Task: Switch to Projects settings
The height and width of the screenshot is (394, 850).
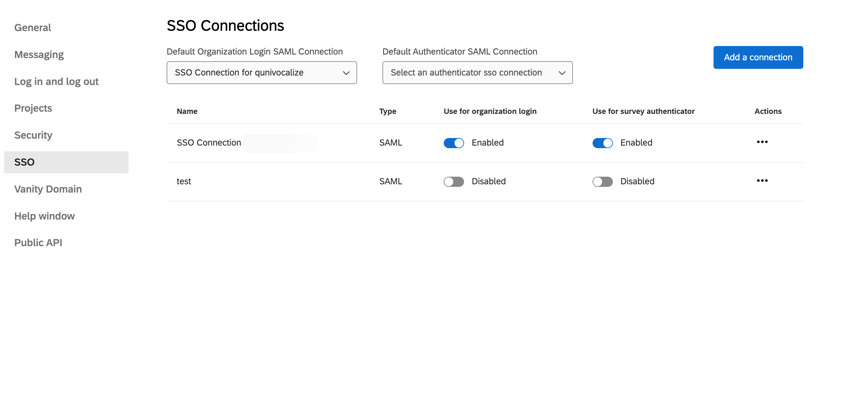Action: (33, 108)
